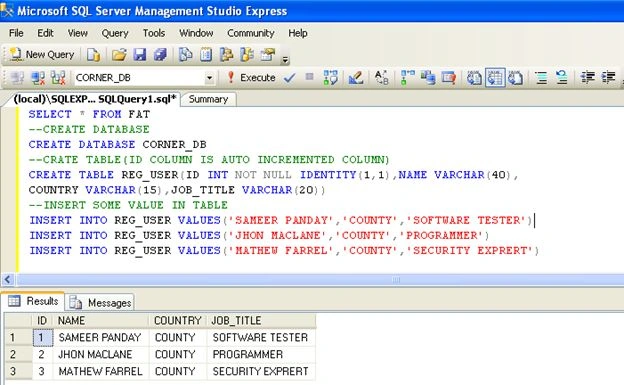Click the New Query button
This screenshot has height=385, width=624.
(42, 55)
